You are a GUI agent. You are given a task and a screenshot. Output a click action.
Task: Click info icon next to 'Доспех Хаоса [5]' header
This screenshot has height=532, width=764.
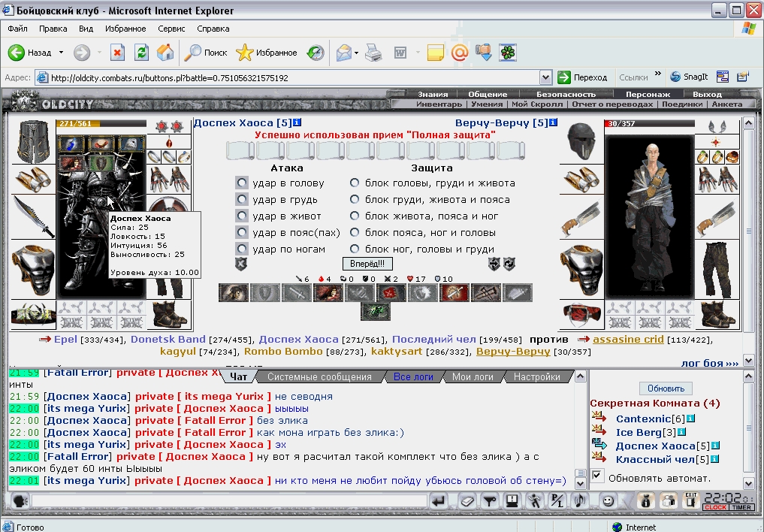(x=297, y=122)
